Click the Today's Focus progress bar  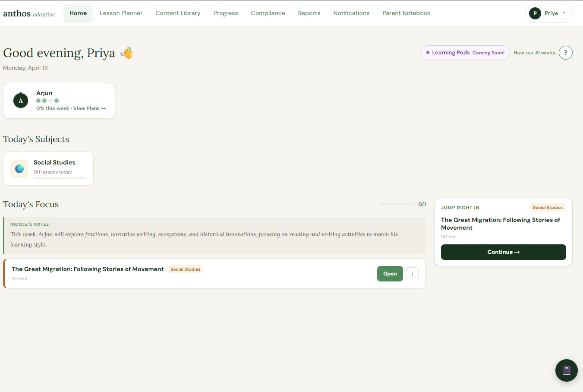pyautogui.click(x=397, y=204)
